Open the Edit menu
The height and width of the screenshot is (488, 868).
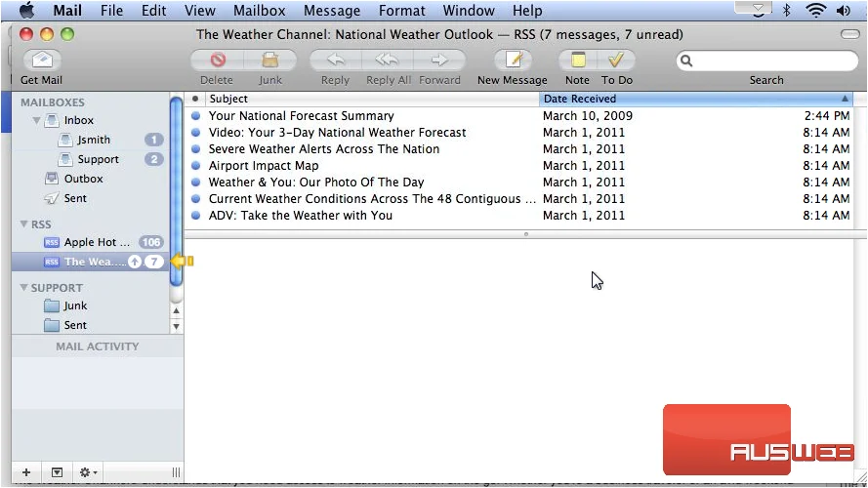pos(154,10)
